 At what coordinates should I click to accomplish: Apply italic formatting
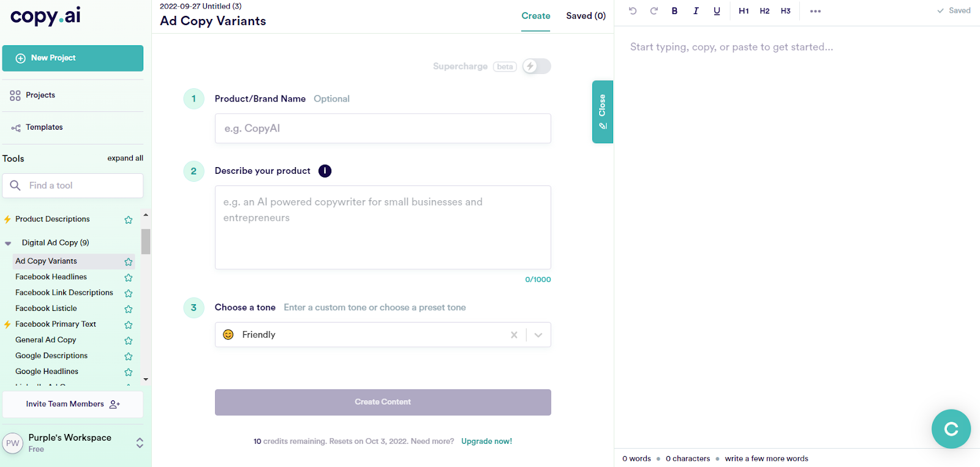pyautogui.click(x=696, y=11)
